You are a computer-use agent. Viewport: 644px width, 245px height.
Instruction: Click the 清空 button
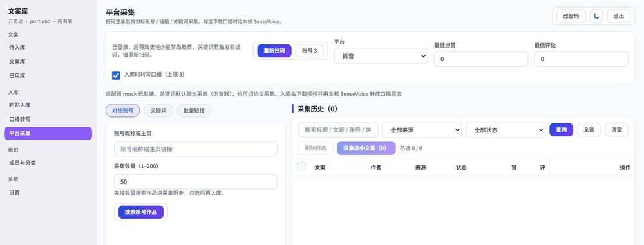pyautogui.click(x=616, y=130)
